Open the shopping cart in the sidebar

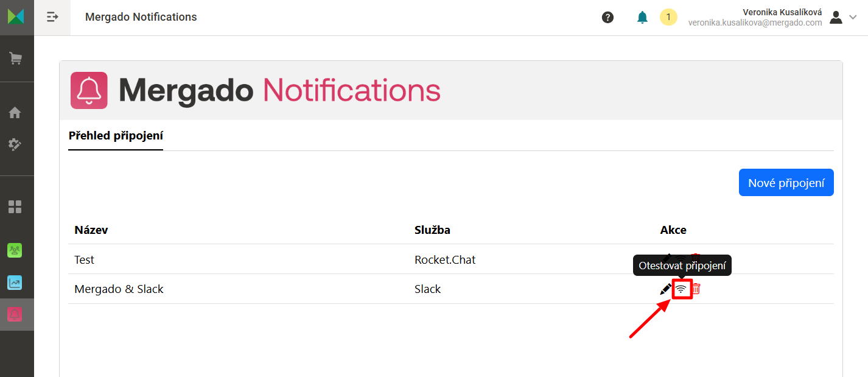pyautogui.click(x=16, y=58)
